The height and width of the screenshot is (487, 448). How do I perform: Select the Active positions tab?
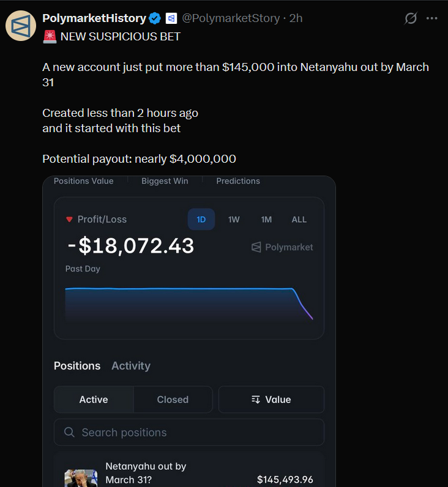point(94,400)
